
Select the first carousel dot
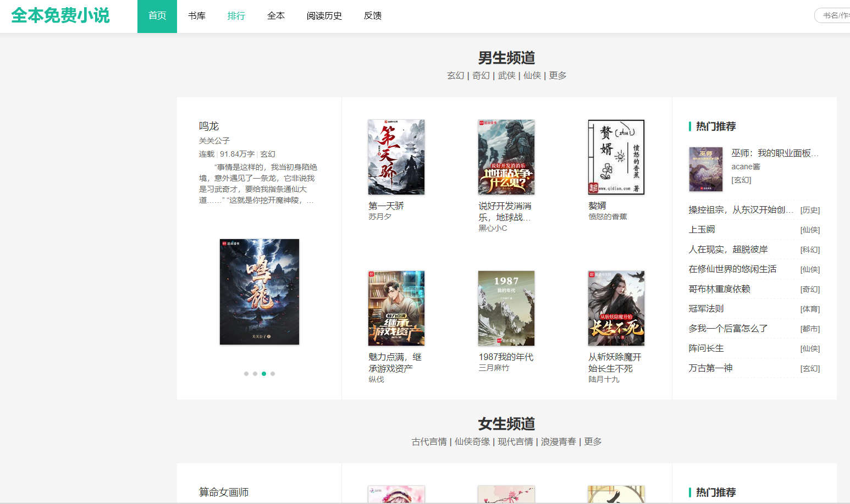[x=246, y=374]
